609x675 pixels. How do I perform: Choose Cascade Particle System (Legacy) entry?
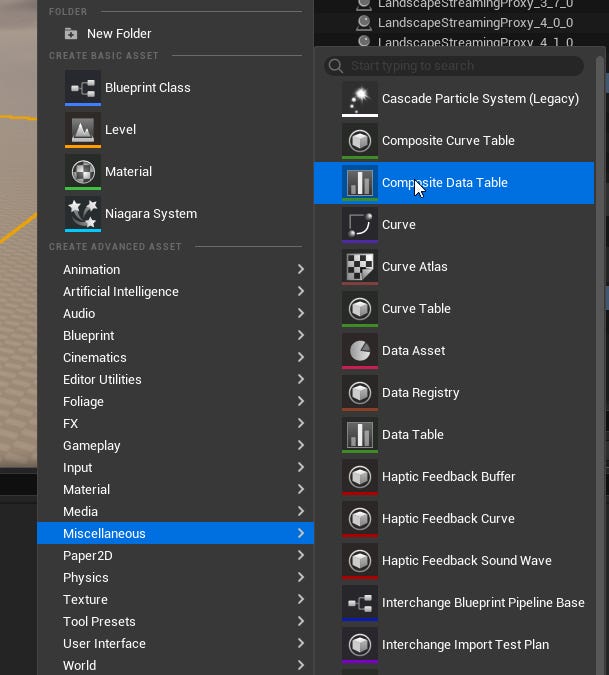(x=454, y=99)
